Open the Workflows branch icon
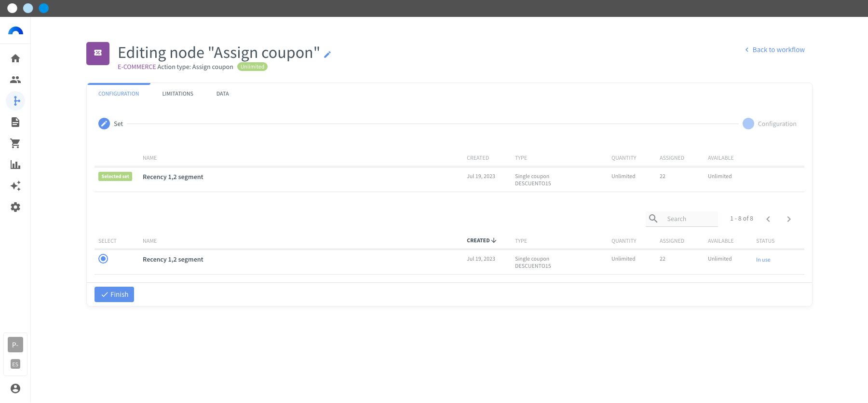The width and height of the screenshot is (868, 403). pos(15,101)
